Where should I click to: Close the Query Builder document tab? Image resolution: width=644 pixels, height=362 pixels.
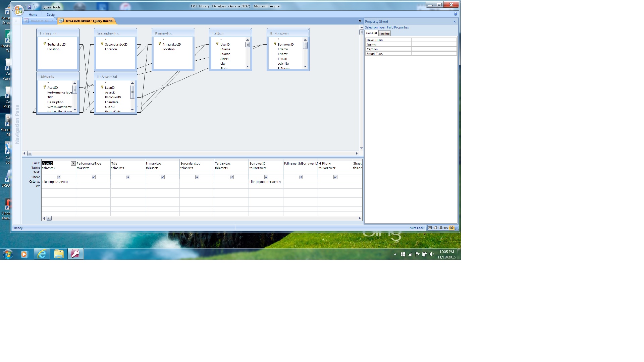(x=360, y=21)
